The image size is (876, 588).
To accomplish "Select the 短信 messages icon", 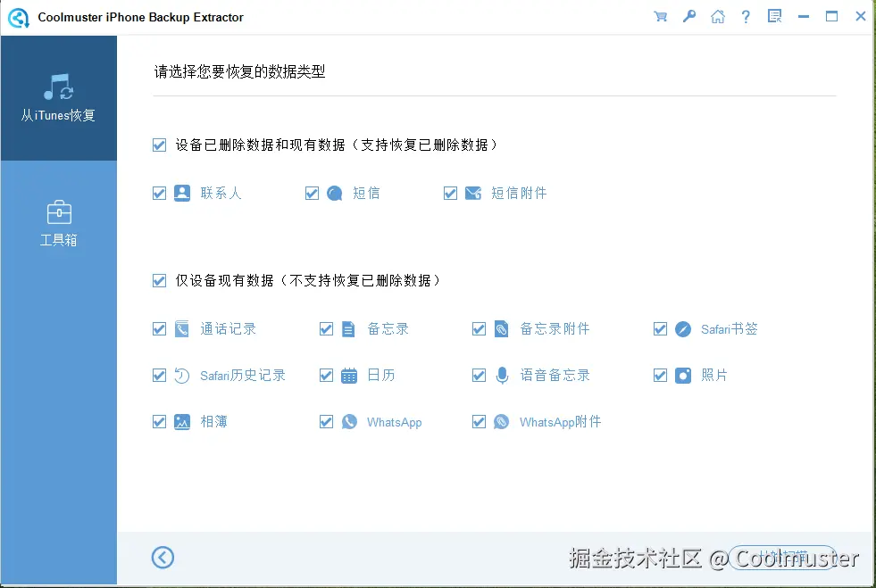I will pyautogui.click(x=333, y=193).
